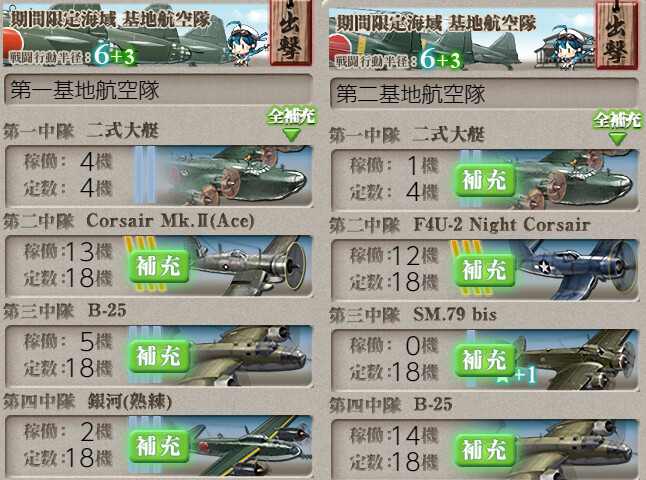Viewport: 646px width, 480px height.
Task: Resupply second base 二式大艇 squadron
Action: [x=485, y=180]
